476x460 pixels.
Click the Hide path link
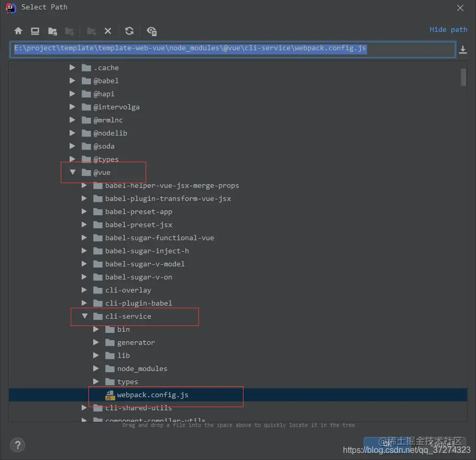tap(448, 30)
